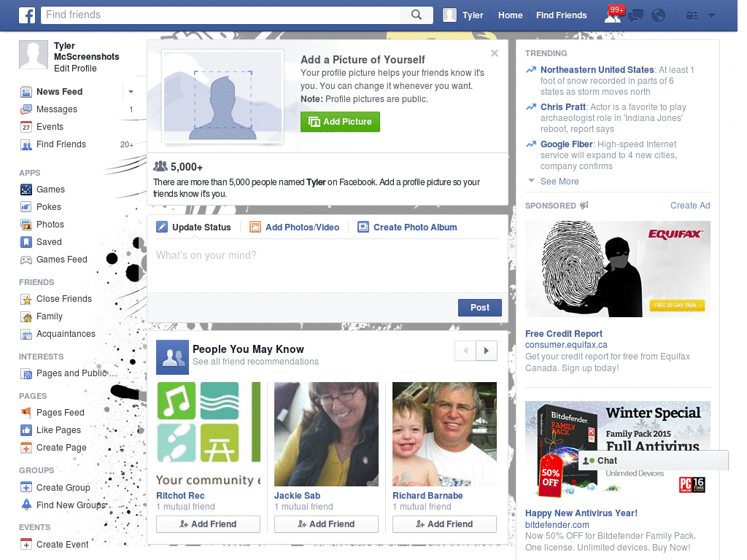Screen dimensions: 747x560
Task: Click the Create Event icon
Action: pyautogui.click(x=26, y=545)
